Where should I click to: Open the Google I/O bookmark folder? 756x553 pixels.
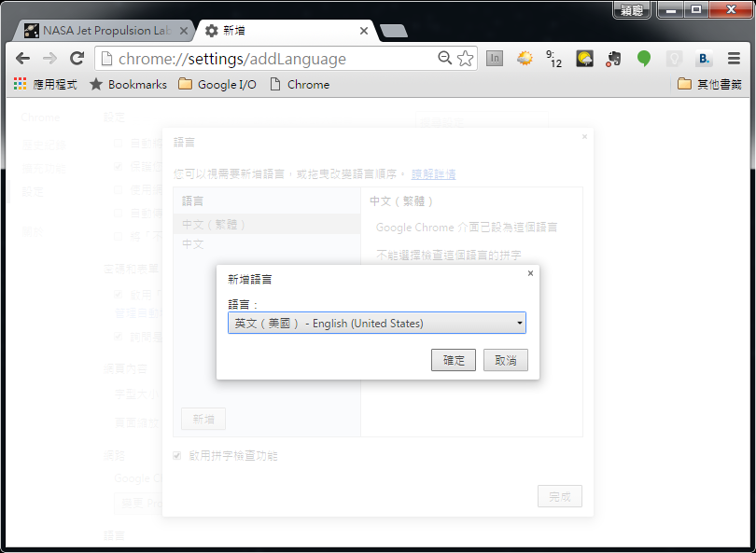tap(217, 84)
